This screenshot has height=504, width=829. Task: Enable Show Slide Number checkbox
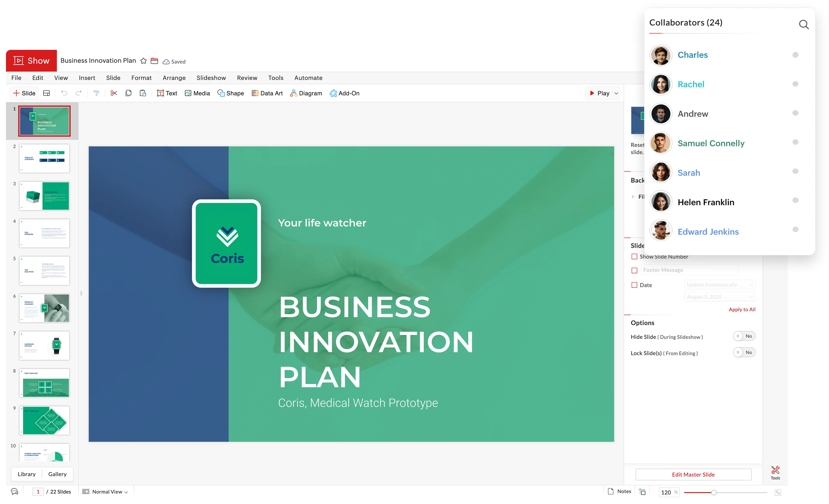click(635, 256)
